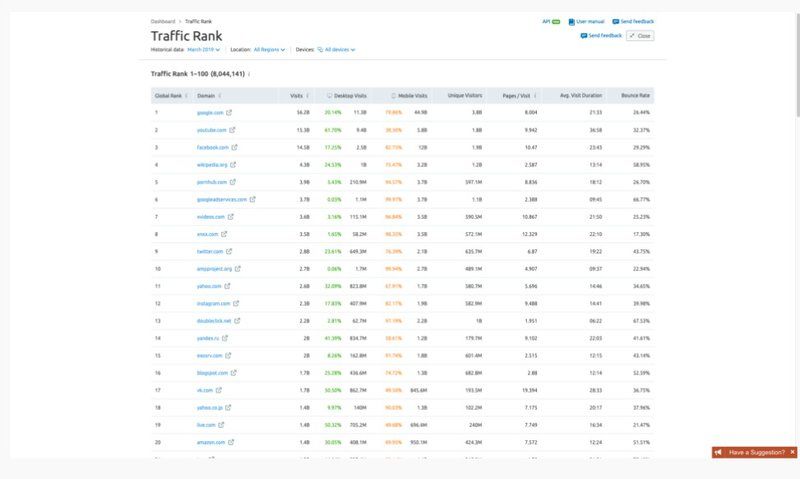Open the facebook.com domain link
The height and width of the screenshot is (479, 800).
(213, 147)
